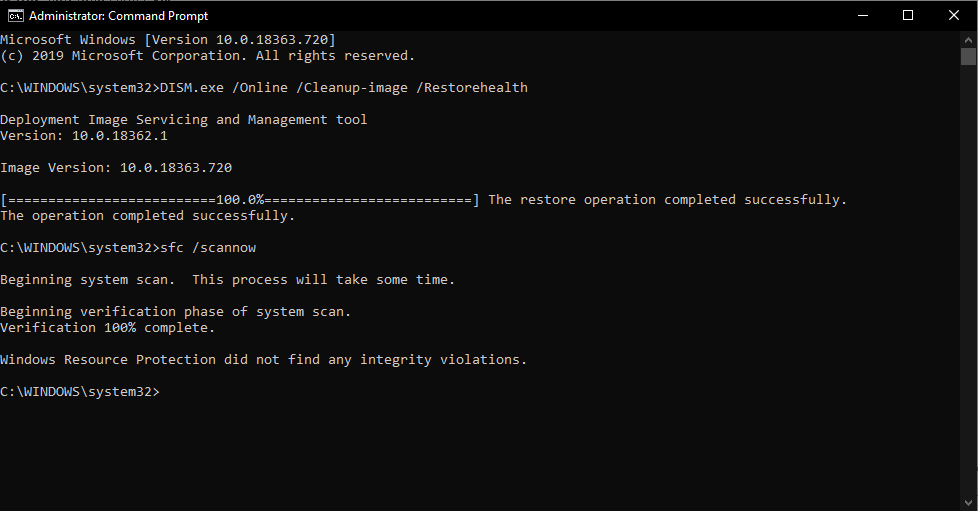Image resolution: width=978 pixels, height=511 pixels.
Task: Click the 'Microsoft Windows [Version 10.0.18363.720]' line
Action: 168,39
